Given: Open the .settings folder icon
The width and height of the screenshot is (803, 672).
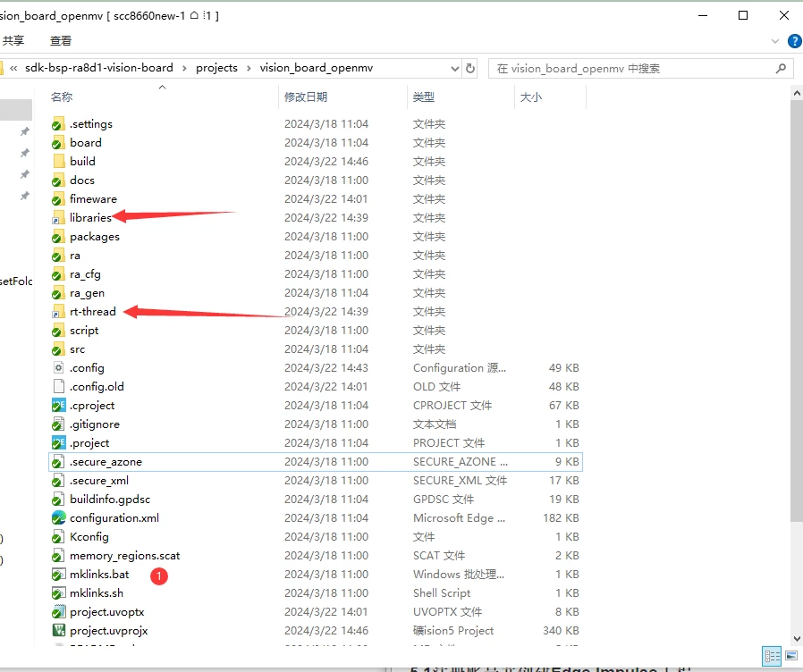Looking at the screenshot, I should pos(58,124).
